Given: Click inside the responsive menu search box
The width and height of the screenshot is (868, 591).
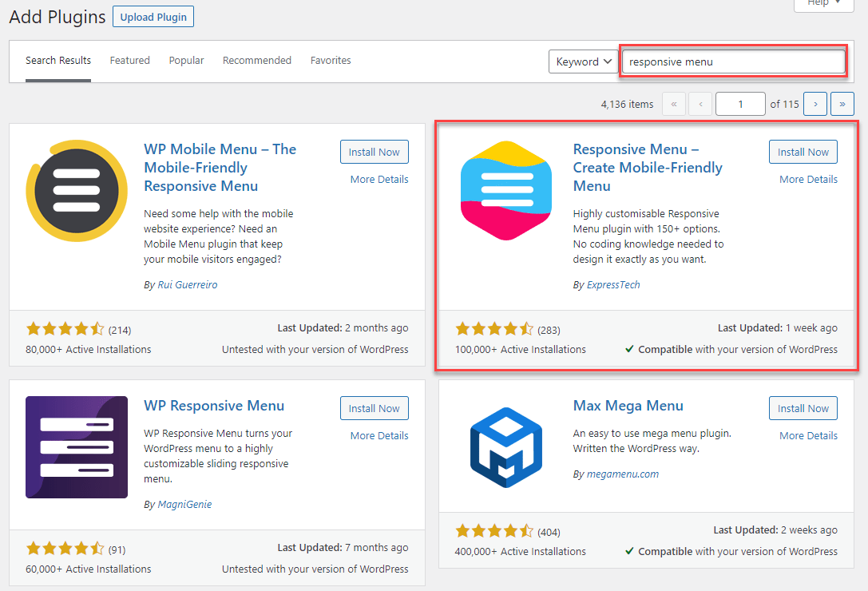Looking at the screenshot, I should pos(732,61).
